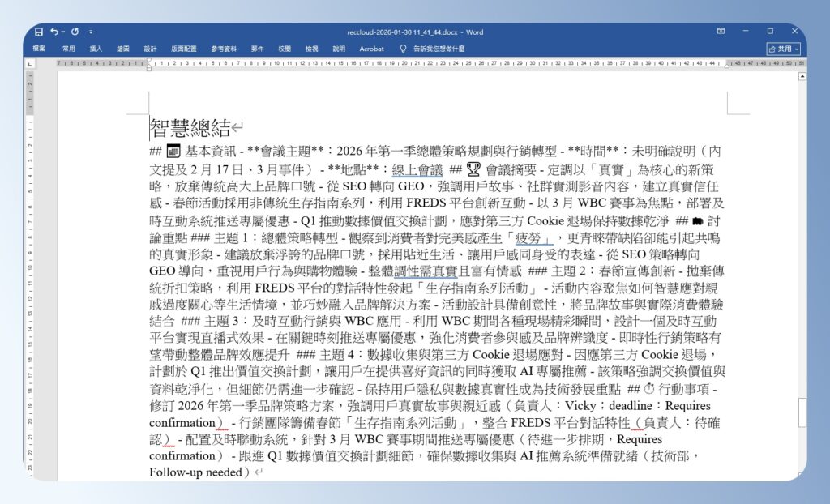Switch to the 設計 ribbon tab

pos(151,48)
